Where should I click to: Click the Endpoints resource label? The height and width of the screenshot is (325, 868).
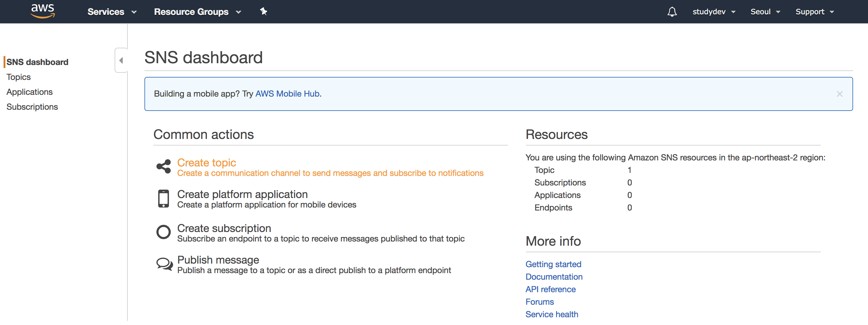coord(553,208)
